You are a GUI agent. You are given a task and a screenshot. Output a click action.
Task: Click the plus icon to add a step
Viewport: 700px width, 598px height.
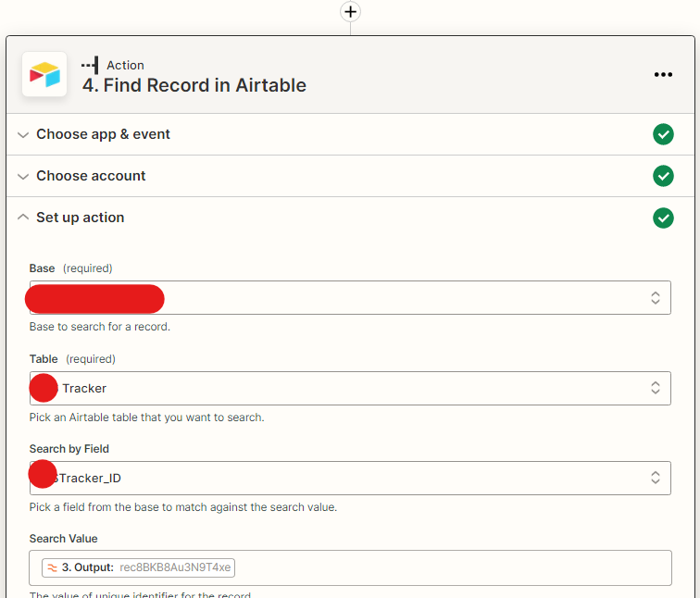point(350,12)
